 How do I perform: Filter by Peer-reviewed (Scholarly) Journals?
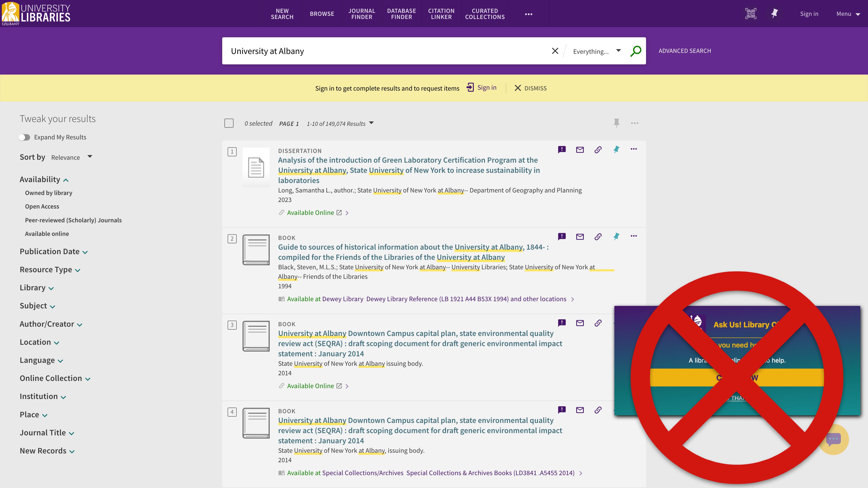(x=73, y=220)
